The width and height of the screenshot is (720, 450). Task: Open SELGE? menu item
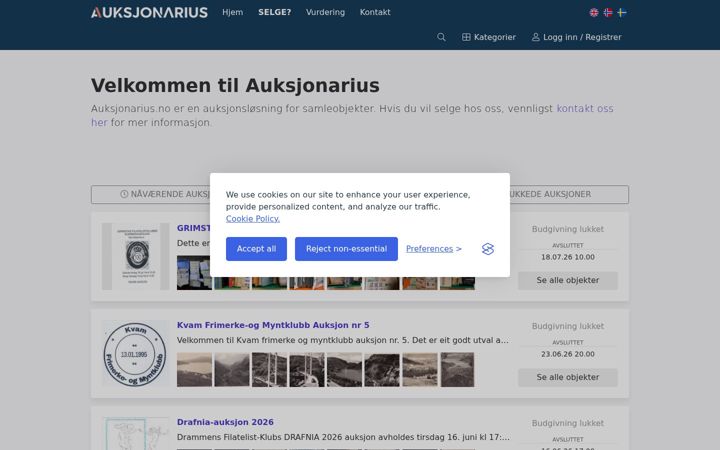tap(275, 12)
